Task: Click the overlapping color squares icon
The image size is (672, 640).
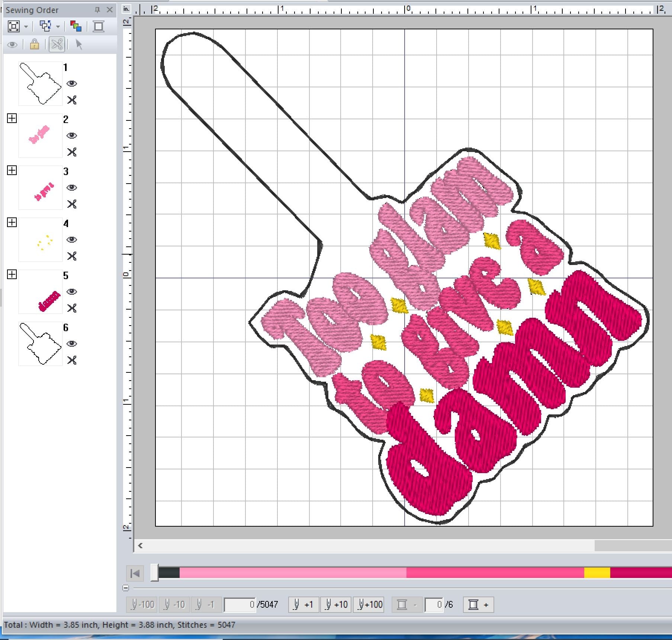Action: pos(75,26)
